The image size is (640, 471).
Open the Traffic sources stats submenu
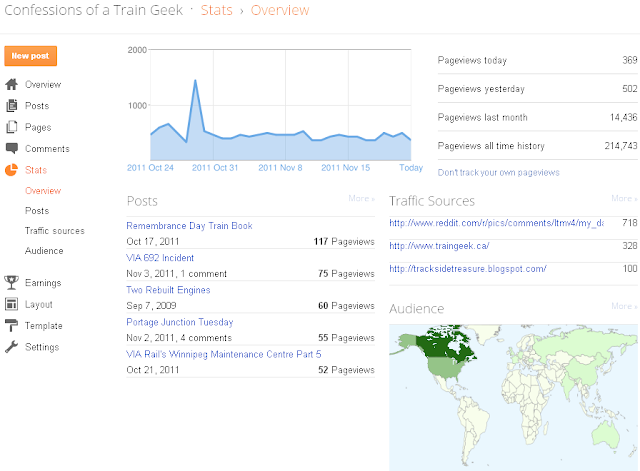tap(54, 231)
